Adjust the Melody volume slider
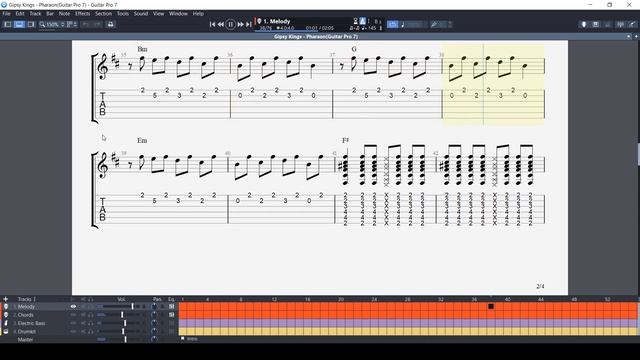The height and width of the screenshot is (360, 640). pyautogui.click(x=132, y=307)
